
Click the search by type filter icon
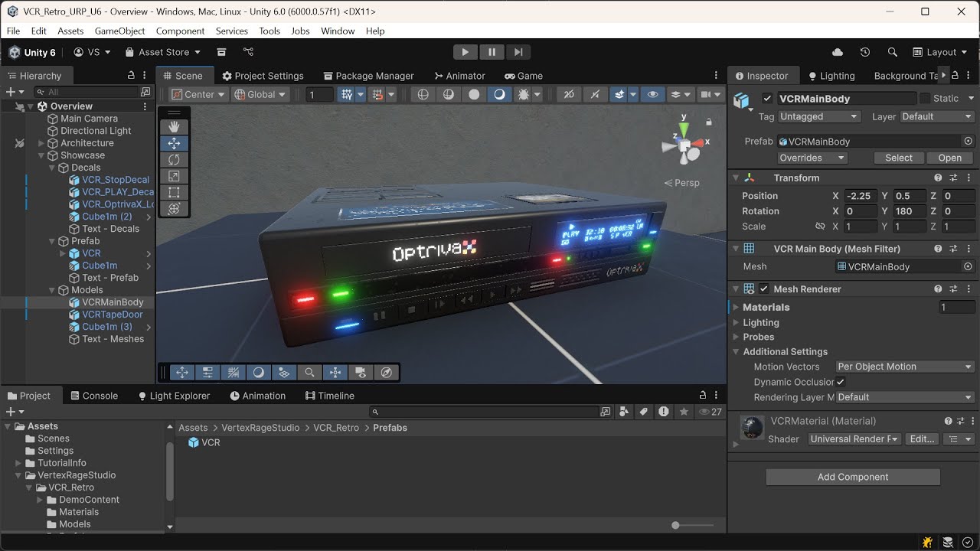coord(624,412)
